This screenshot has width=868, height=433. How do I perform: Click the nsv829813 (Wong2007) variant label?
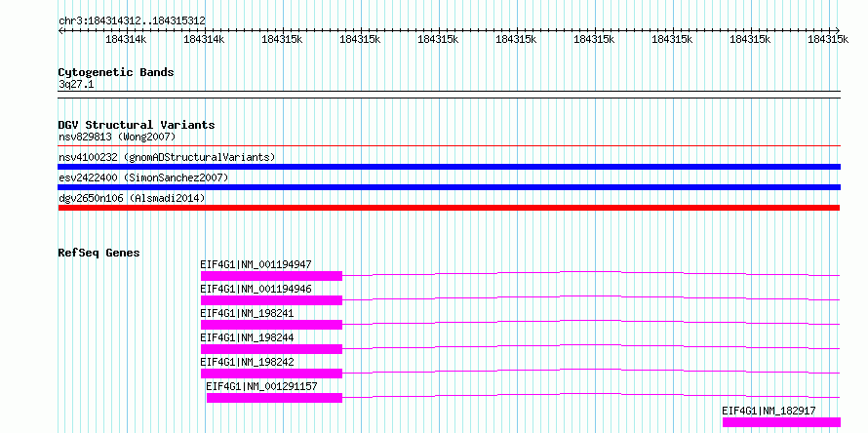pos(117,137)
